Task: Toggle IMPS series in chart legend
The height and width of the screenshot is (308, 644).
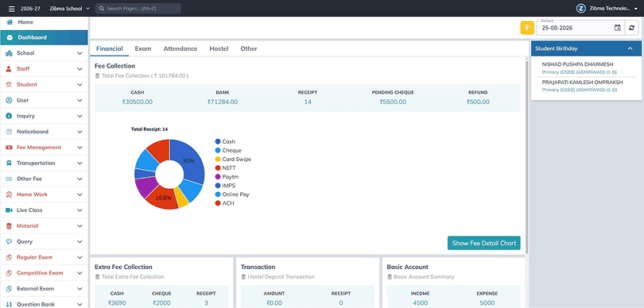Action: coord(225,186)
